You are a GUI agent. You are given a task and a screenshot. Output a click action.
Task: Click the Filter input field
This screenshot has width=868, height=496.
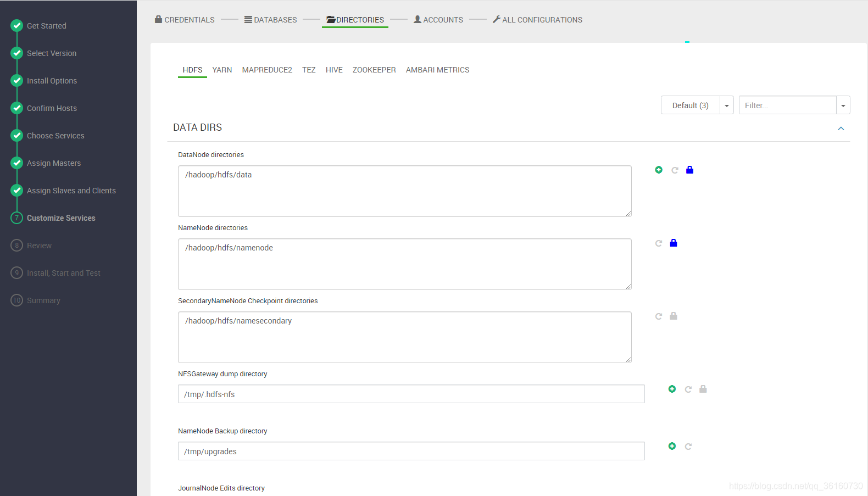787,105
